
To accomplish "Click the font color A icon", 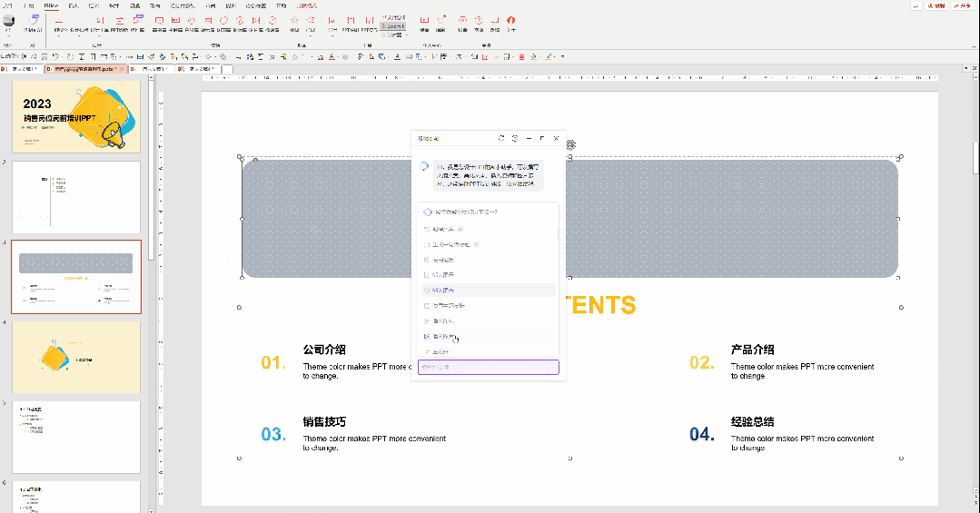I will 332,57.
